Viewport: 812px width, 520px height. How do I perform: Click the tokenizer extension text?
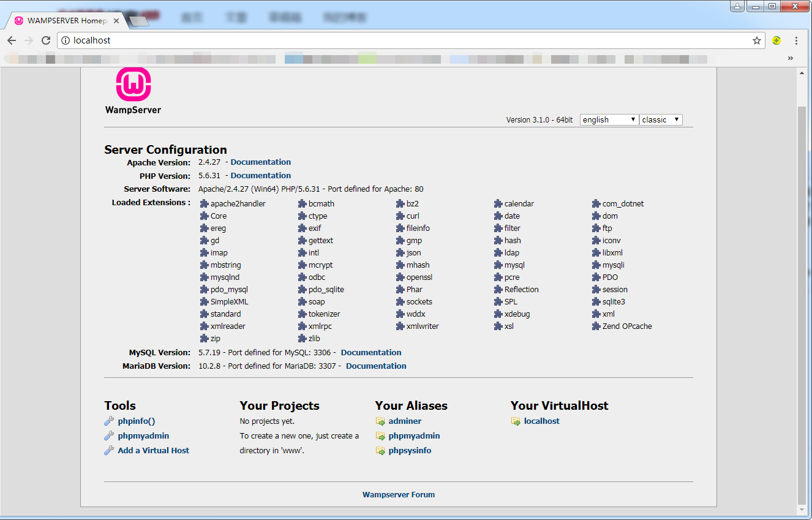pos(325,314)
